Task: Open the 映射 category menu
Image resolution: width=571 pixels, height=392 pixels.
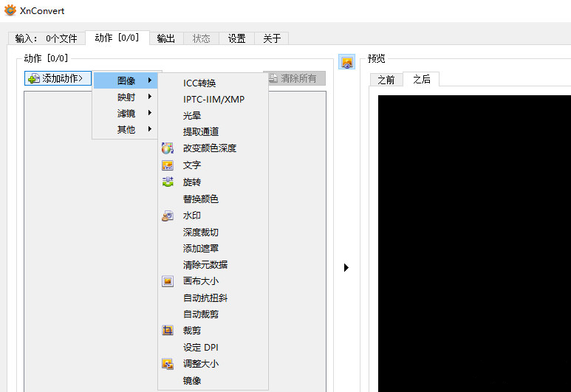Action: click(x=126, y=97)
